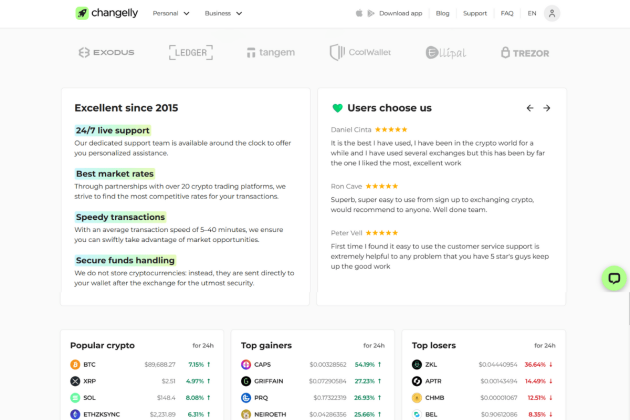Click the Exodus wallet logo

(x=106, y=52)
